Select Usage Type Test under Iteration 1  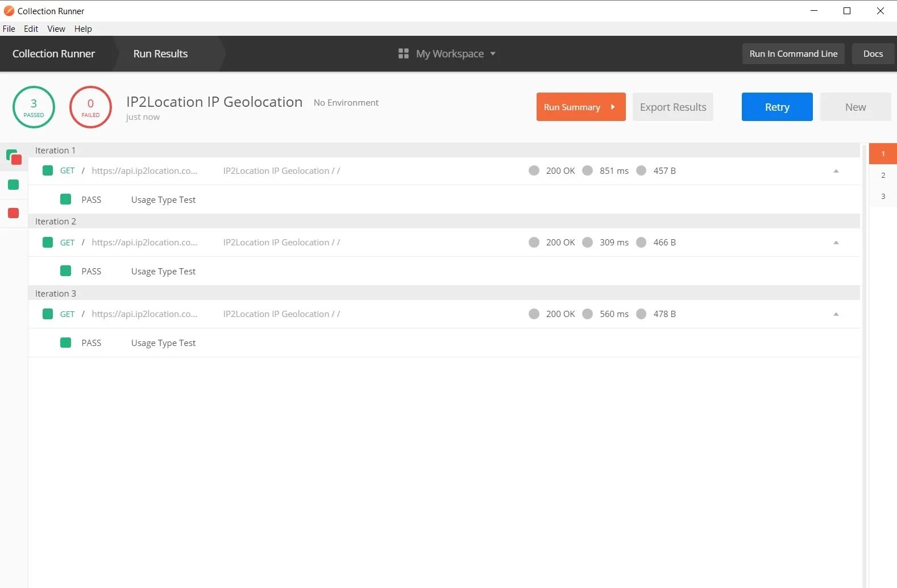pyautogui.click(x=163, y=200)
